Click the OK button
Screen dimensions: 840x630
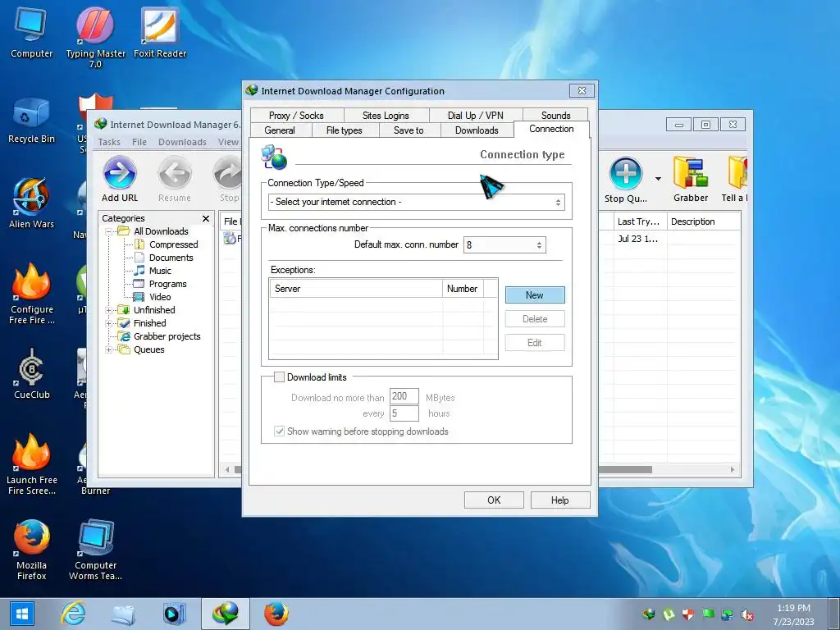point(494,500)
